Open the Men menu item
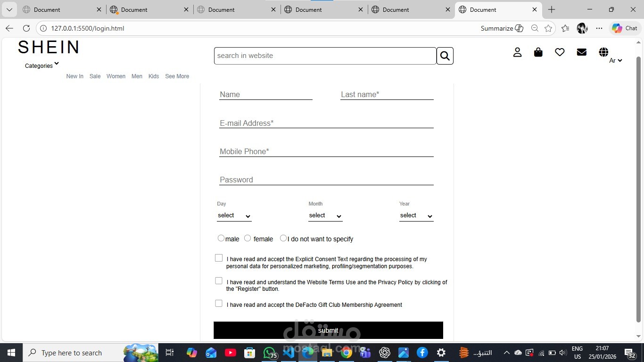This screenshot has width=644, height=362. coord(137,76)
